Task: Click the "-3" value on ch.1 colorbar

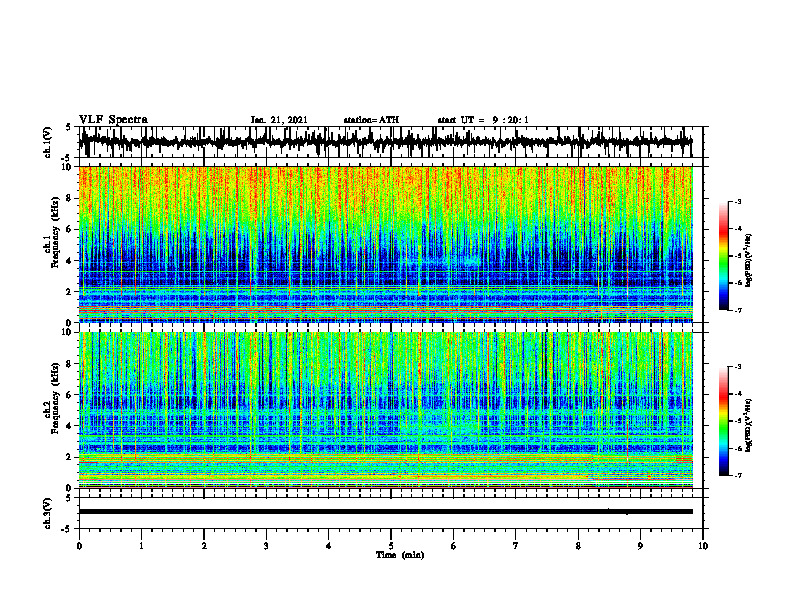Action: point(738,202)
